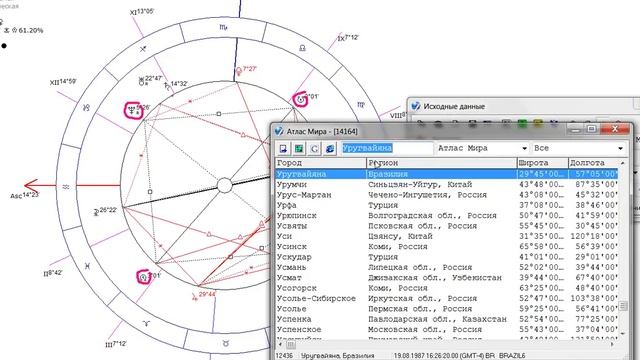The image size is (640, 360).
Task: Click the Virgo sign symbol on zodiac ring
Action: pyautogui.click(x=360, y=105)
